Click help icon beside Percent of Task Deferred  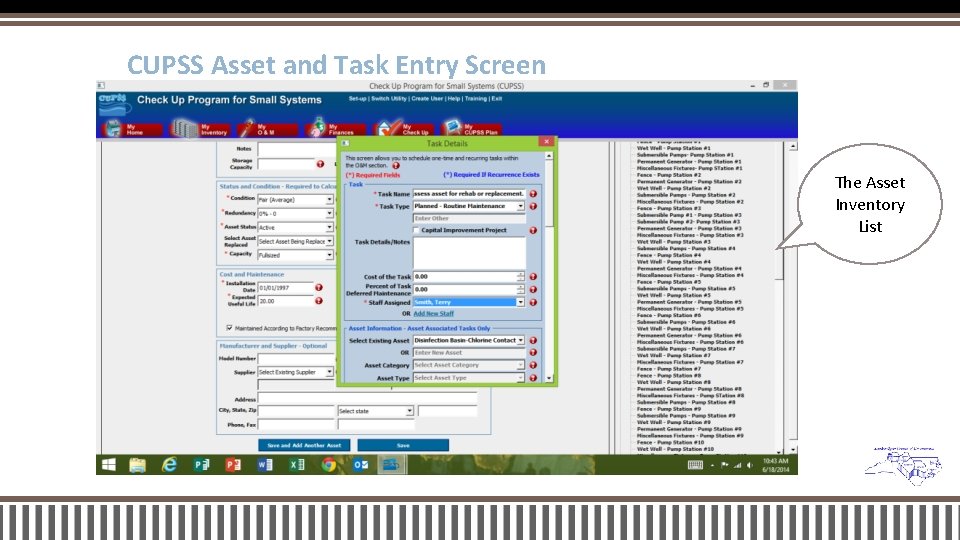(533, 290)
